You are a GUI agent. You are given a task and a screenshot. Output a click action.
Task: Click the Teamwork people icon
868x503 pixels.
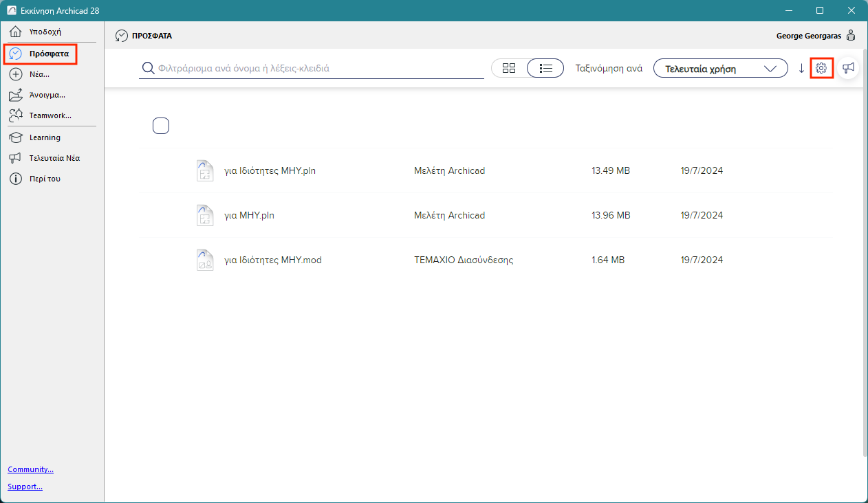click(16, 115)
